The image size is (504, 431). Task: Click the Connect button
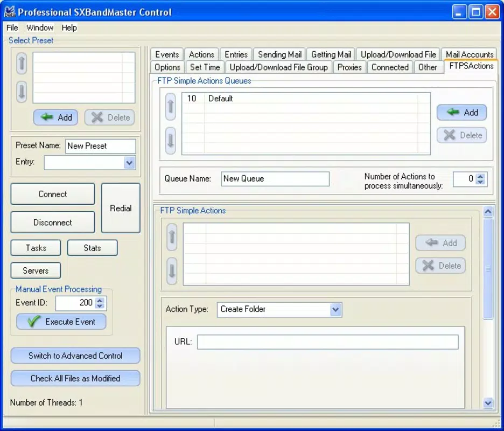53,194
